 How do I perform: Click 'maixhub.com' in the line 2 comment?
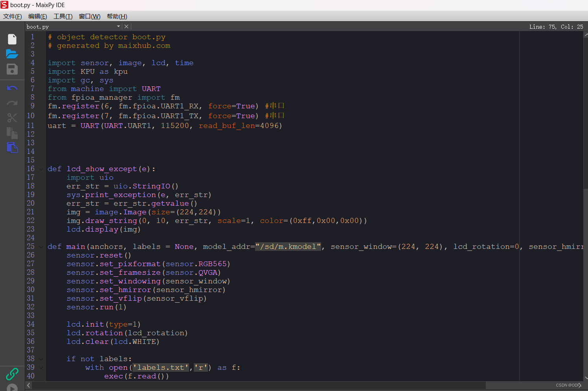(144, 46)
